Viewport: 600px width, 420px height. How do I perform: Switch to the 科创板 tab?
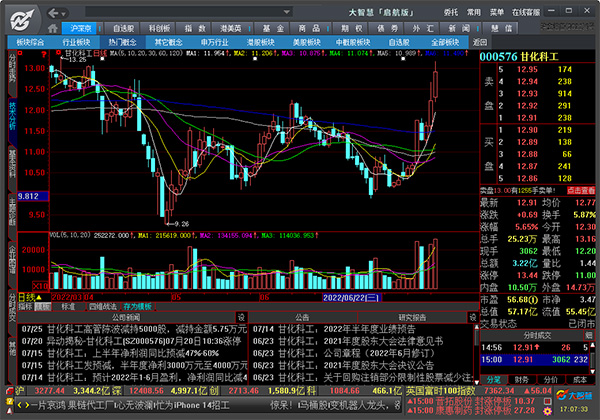(159, 28)
